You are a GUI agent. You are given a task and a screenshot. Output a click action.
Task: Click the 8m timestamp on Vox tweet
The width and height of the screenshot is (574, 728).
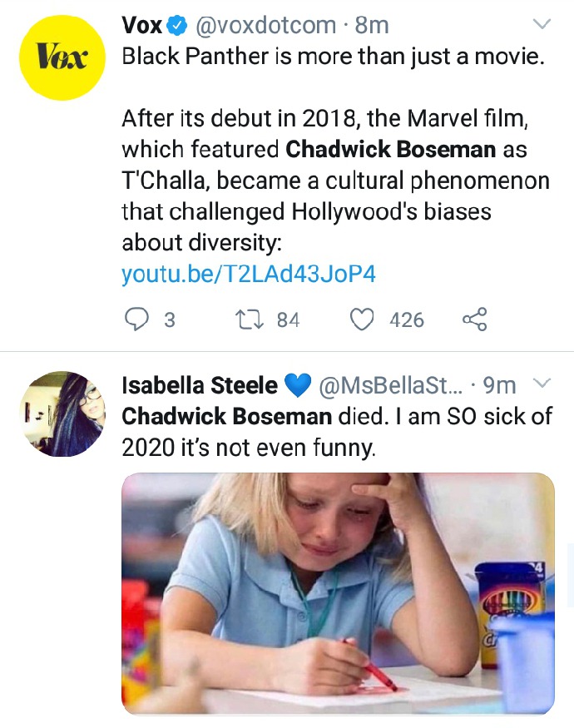coord(372,26)
